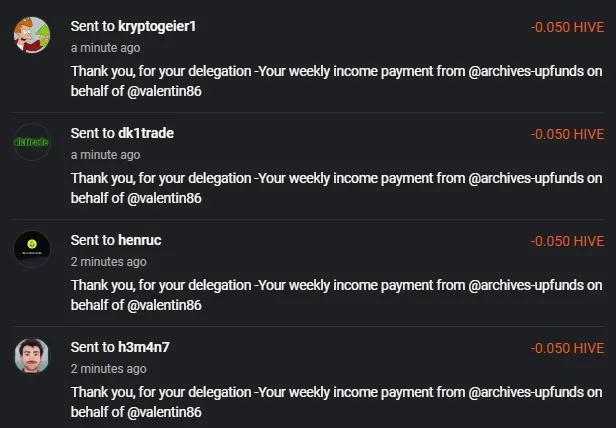Open henruc's dark circular avatar
Viewport: 616px width, 428px height.
pyautogui.click(x=32, y=249)
